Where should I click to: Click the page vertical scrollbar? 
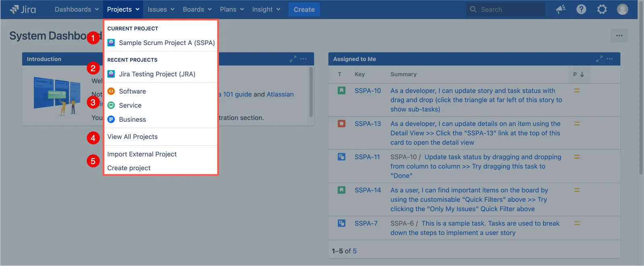(641, 88)
